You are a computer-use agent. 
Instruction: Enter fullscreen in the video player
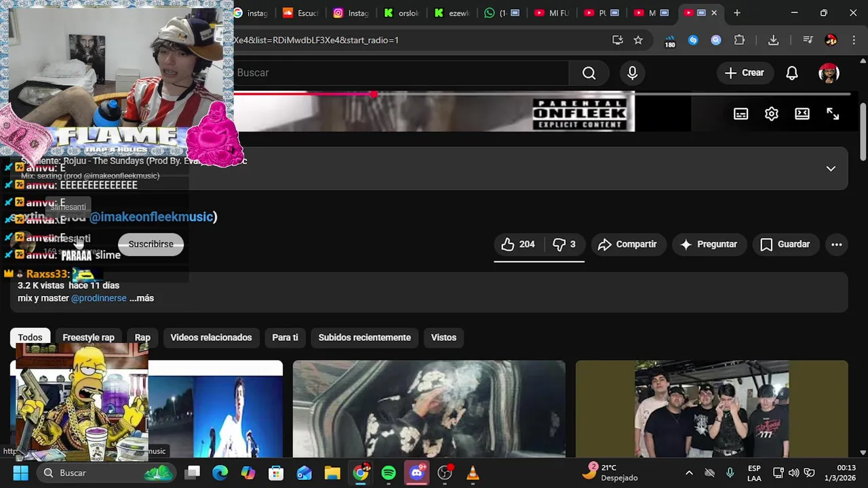click(833, 114)
